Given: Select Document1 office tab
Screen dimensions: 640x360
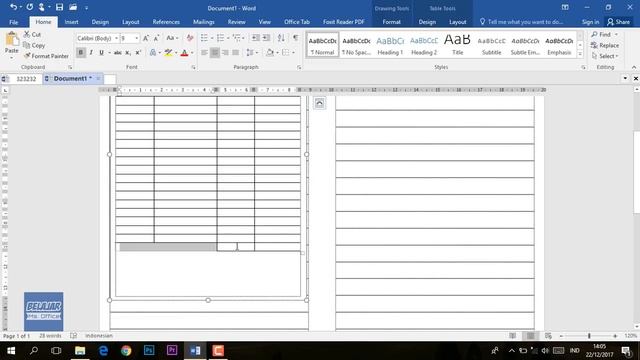Looking at the screenshot, I should coord(72,78).
